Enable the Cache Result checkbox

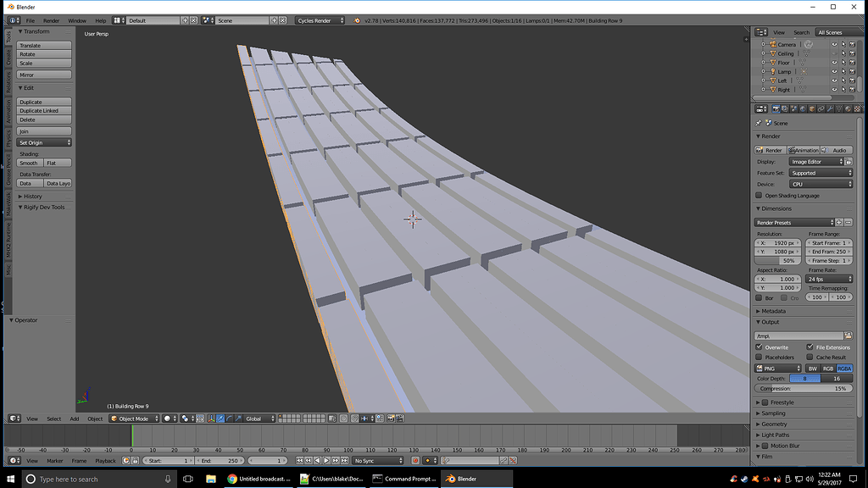(x=810, y=357)
